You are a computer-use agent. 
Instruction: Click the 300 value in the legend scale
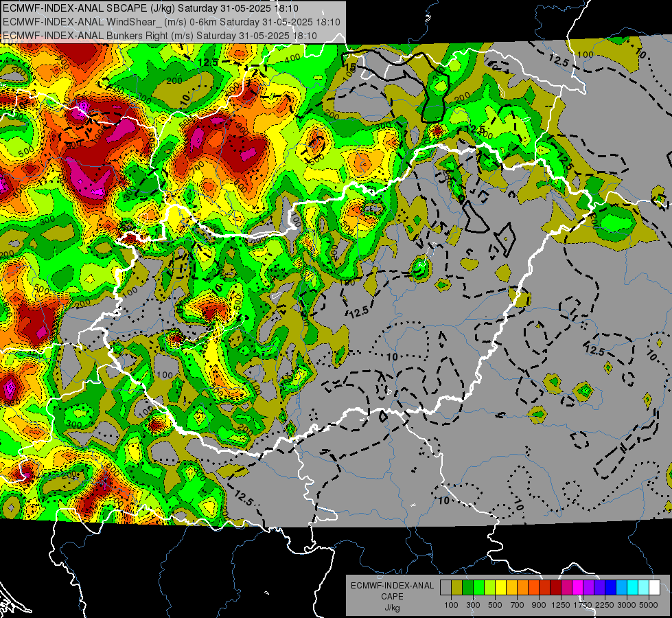pyautogui.click(x=473, y=605)
